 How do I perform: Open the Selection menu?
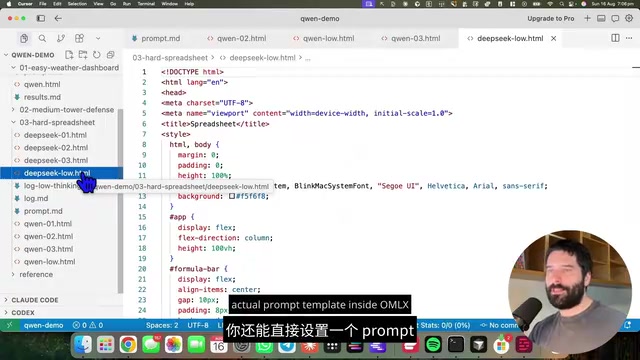[x=77, y=4]
